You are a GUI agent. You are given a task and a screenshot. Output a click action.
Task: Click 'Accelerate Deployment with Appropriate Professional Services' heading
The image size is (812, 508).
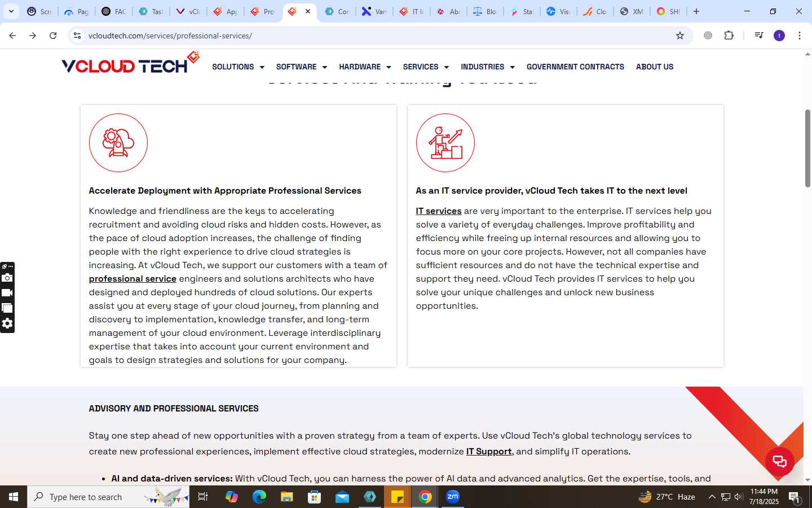pyautogui.click(x=225, y=191)
